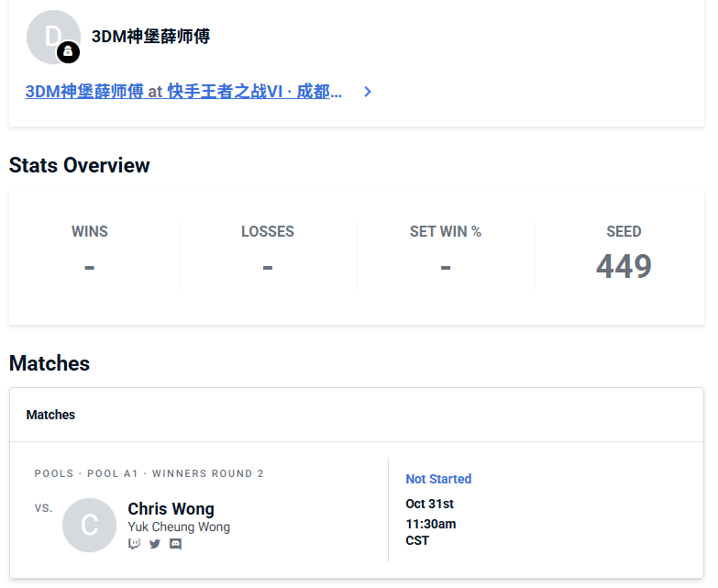Viewport: 718px width, 588px height.
Task: Open Chris Wong's player name
Action: (x=171, y=508)
